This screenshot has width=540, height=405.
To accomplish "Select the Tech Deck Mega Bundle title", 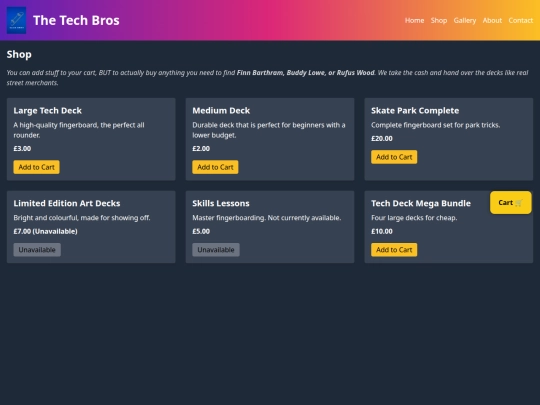I will (x=421, y=203).
